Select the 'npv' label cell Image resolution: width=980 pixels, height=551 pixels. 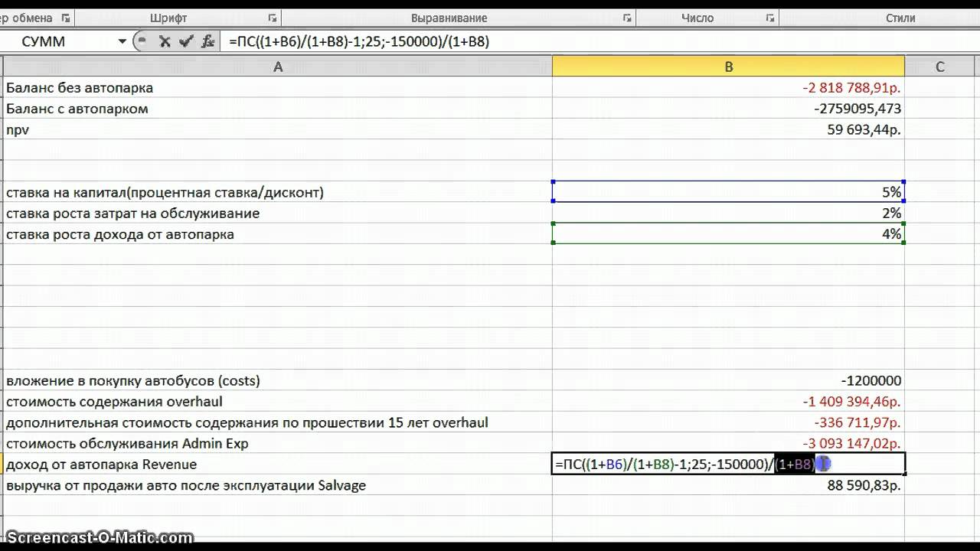point(277,129)
